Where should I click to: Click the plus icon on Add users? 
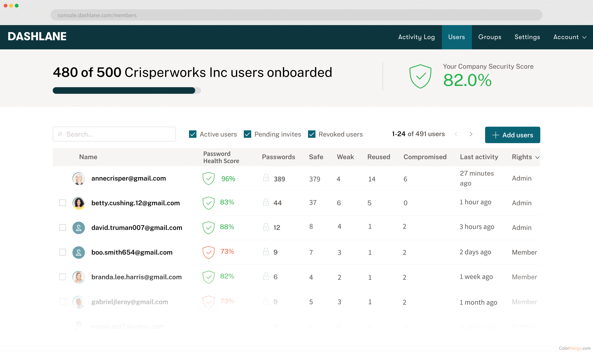point(495,135)
